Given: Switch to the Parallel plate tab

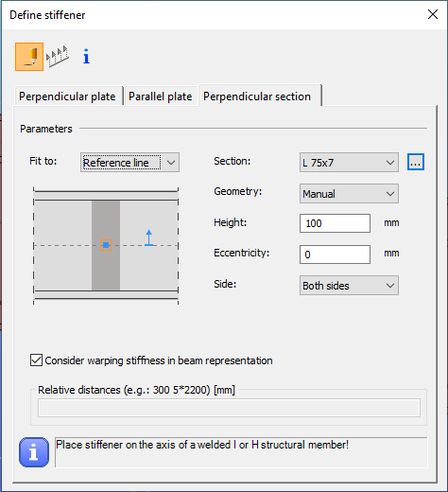Looking at the screenshot, I should pos(161,97).
